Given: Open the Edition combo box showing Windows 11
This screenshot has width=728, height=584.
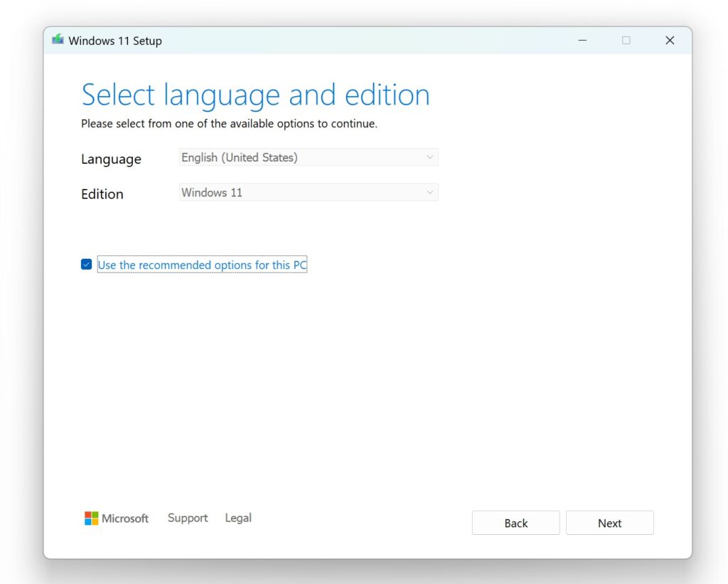Looking at the screenshot, I should pos(299,192).
